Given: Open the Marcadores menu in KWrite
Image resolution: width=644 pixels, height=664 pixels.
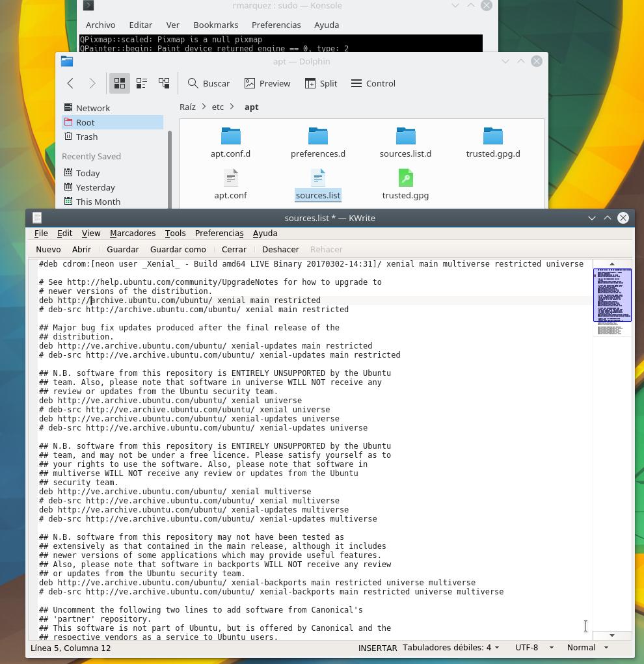Looking at the screenshot, I should [133, 233].
